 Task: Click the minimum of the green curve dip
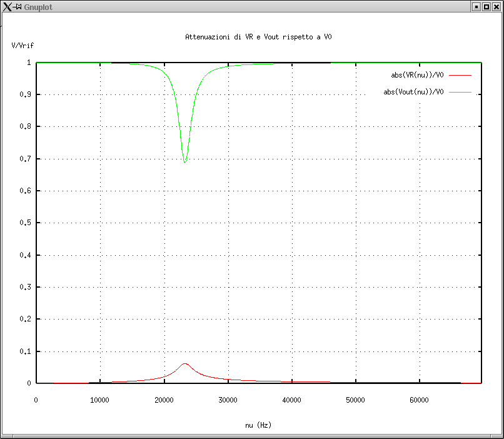(x=184, y=162)
